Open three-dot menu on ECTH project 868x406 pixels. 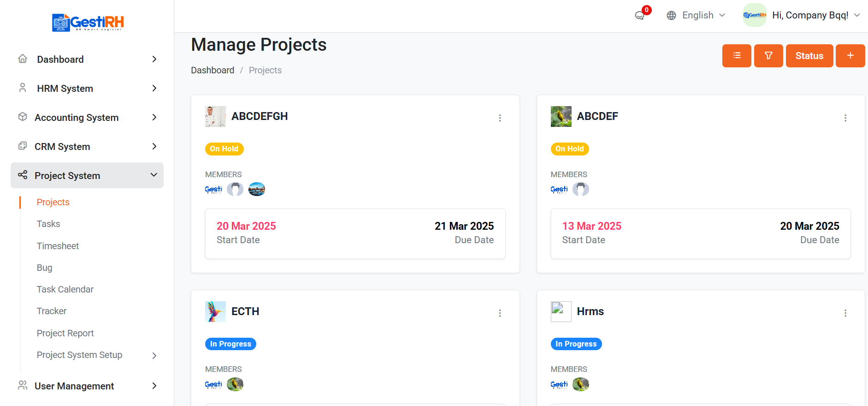click(500, 313)
